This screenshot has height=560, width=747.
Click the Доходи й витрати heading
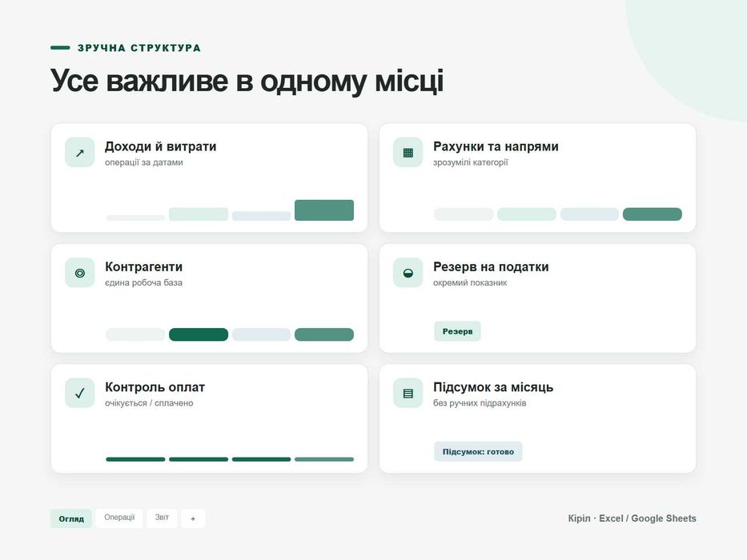tap(161, 146)
